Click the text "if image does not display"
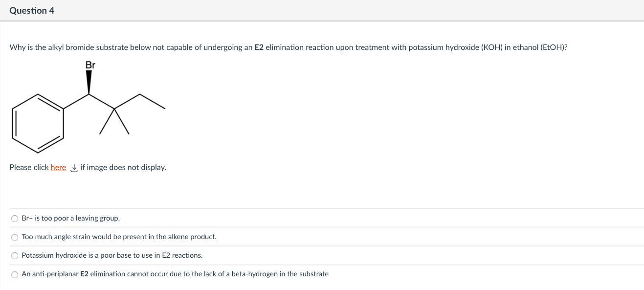The width and height of the screenshot is (644, 290). pos(123,167)
